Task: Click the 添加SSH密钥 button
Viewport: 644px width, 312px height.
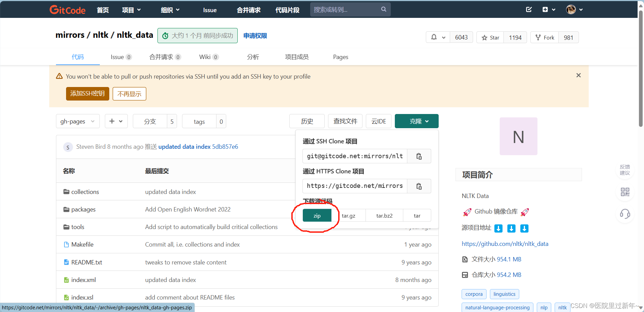Action: pos(87,94)
